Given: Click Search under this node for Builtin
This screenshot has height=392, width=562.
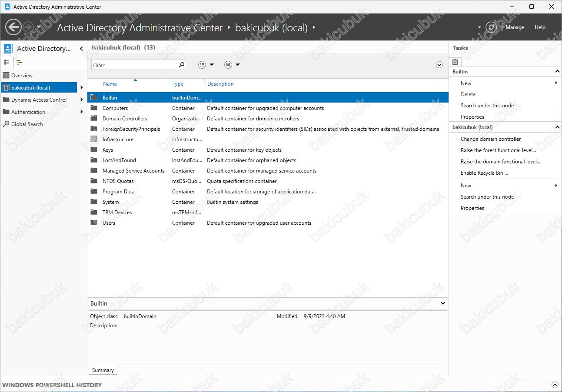Looking at the screenshot, I should [487, 106].
